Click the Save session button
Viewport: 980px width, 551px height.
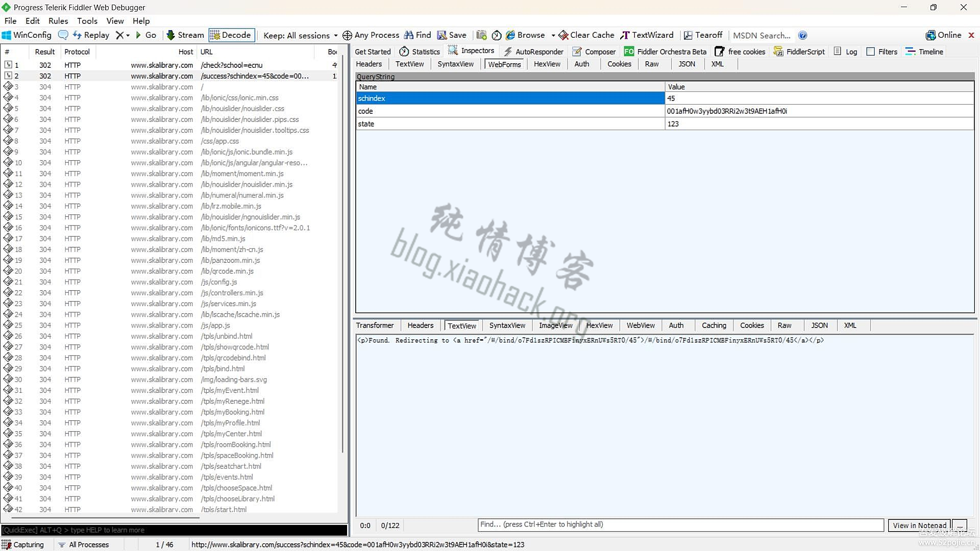[452, 35]
